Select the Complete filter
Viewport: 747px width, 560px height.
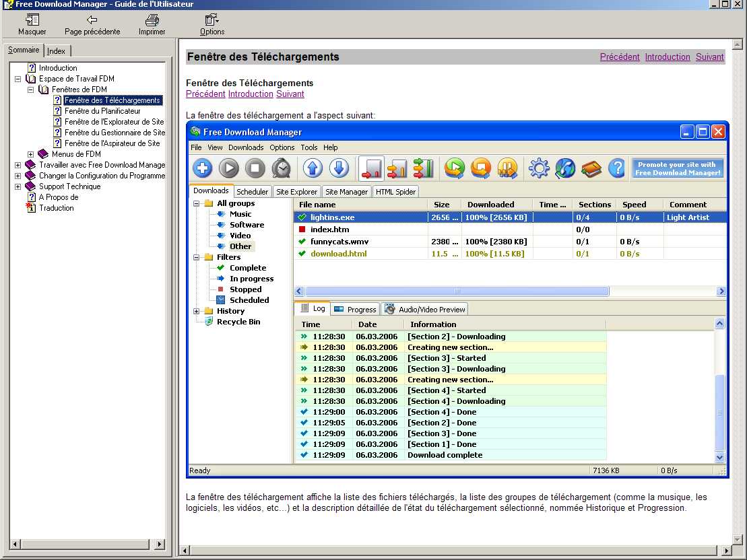(x=248, y=268)
